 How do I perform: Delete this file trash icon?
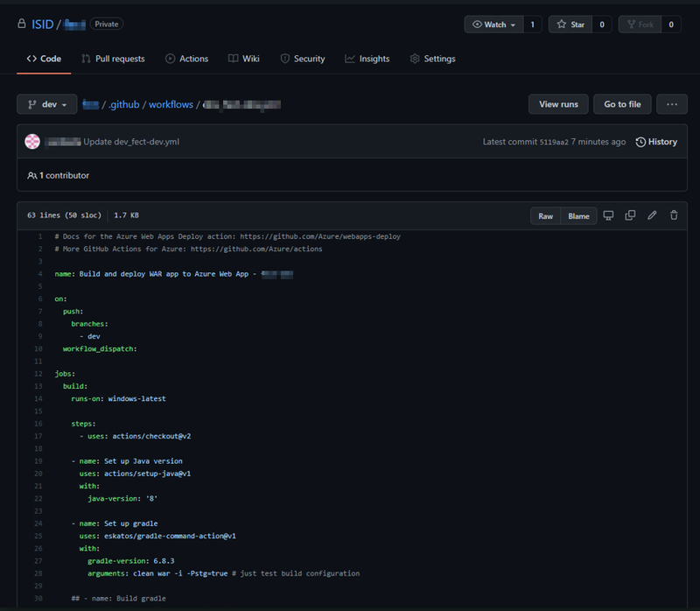coord(674,215)
